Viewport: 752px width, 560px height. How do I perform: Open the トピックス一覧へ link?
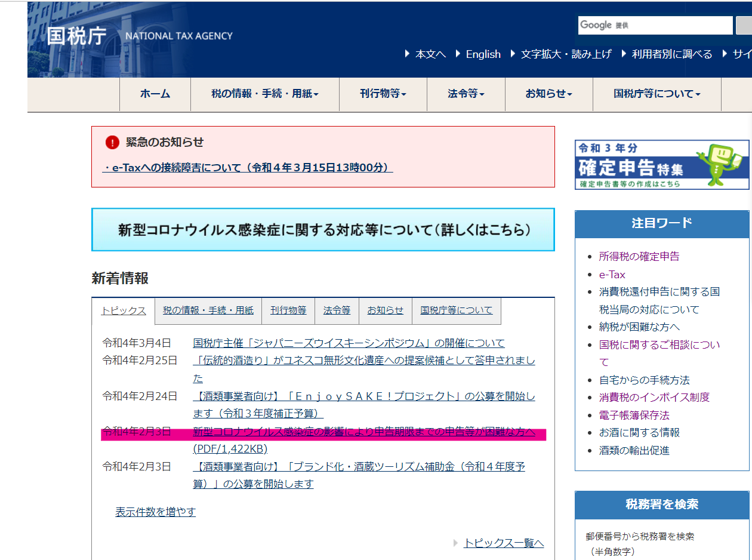point(504,543)
